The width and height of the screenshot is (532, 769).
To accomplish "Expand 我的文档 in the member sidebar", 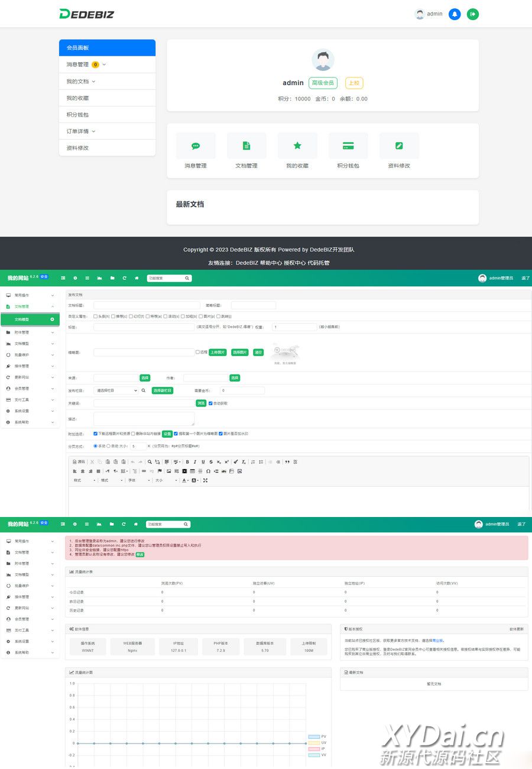I will (80, 82).
